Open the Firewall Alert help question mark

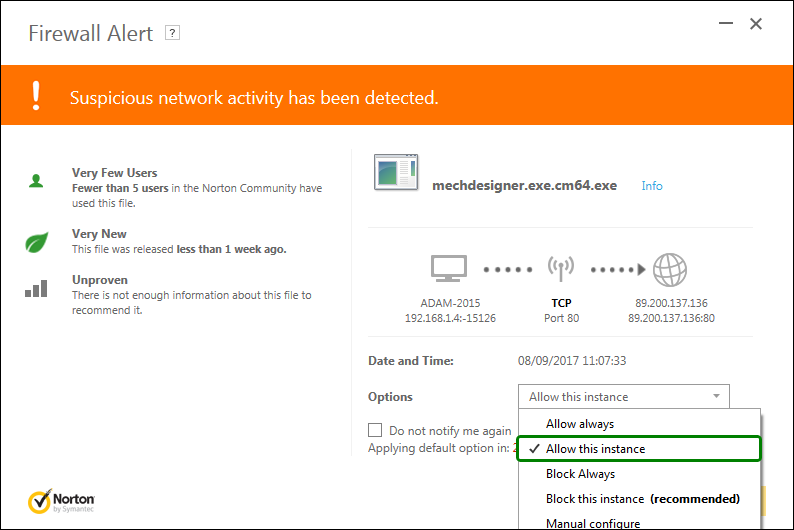(172, 33)
